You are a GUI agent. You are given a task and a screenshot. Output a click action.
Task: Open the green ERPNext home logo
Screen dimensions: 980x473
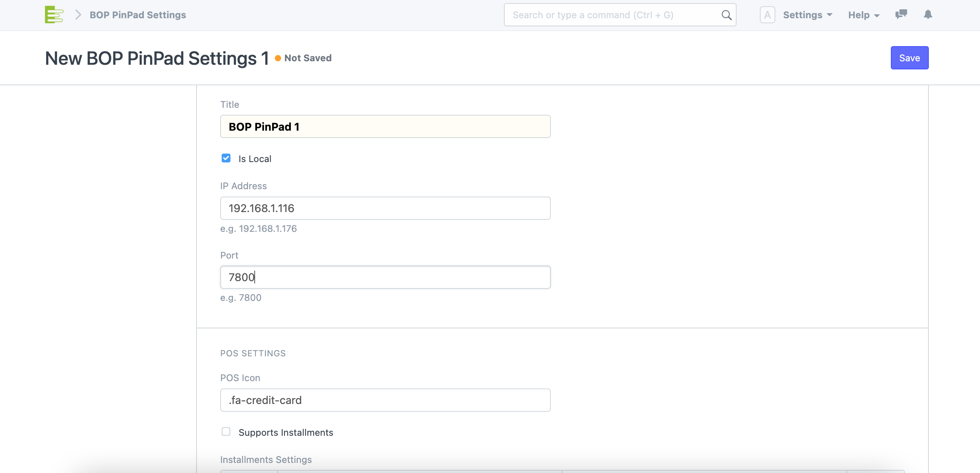(54, 15)
